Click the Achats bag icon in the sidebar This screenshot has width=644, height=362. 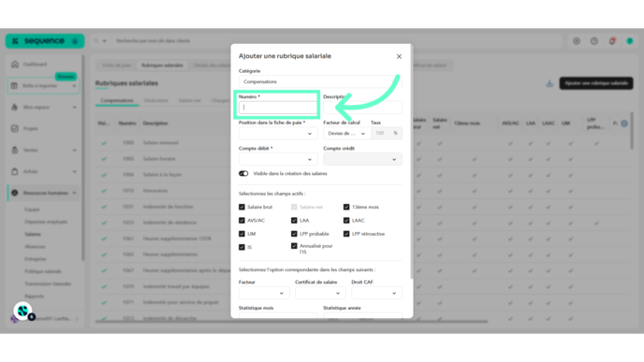point(14,171)
